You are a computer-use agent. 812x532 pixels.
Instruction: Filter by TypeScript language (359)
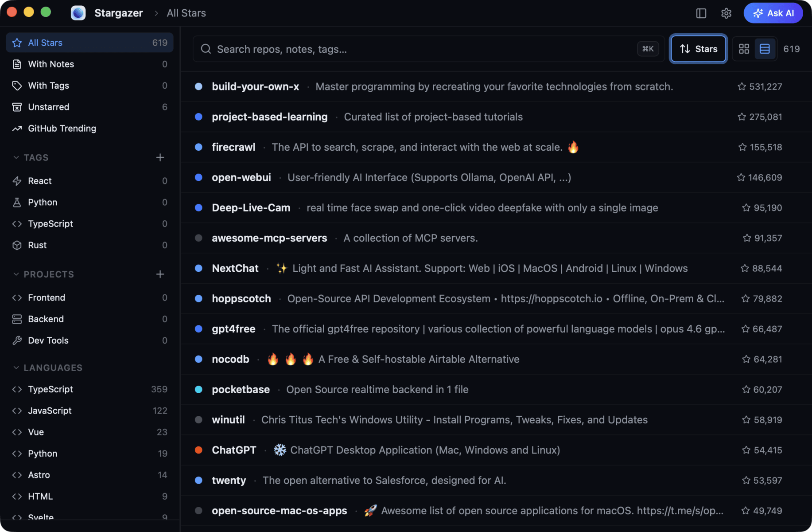click(x=89, y=389)
